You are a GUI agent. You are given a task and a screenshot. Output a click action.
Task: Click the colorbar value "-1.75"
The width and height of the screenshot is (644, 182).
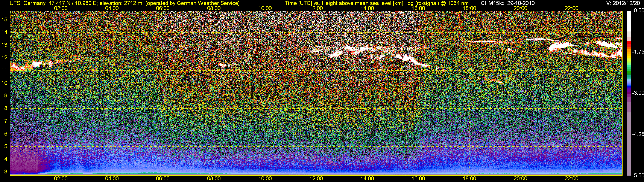click(x=638, y=52)
